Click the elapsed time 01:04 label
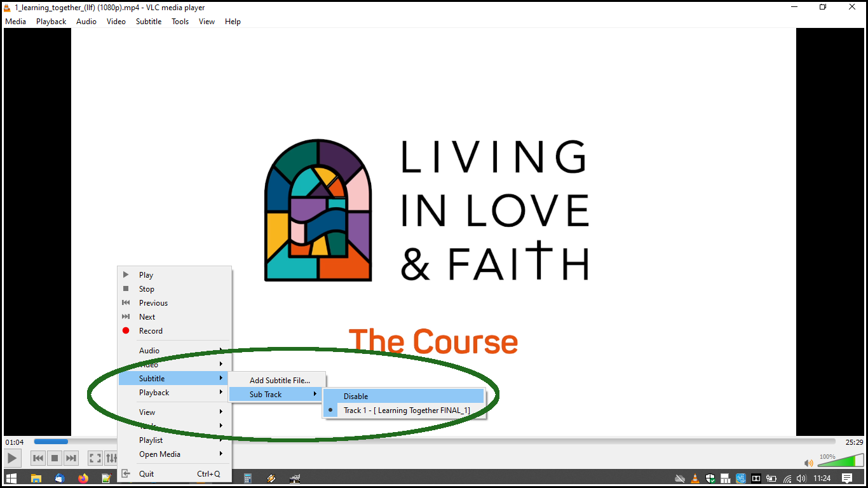 point(15,442)
